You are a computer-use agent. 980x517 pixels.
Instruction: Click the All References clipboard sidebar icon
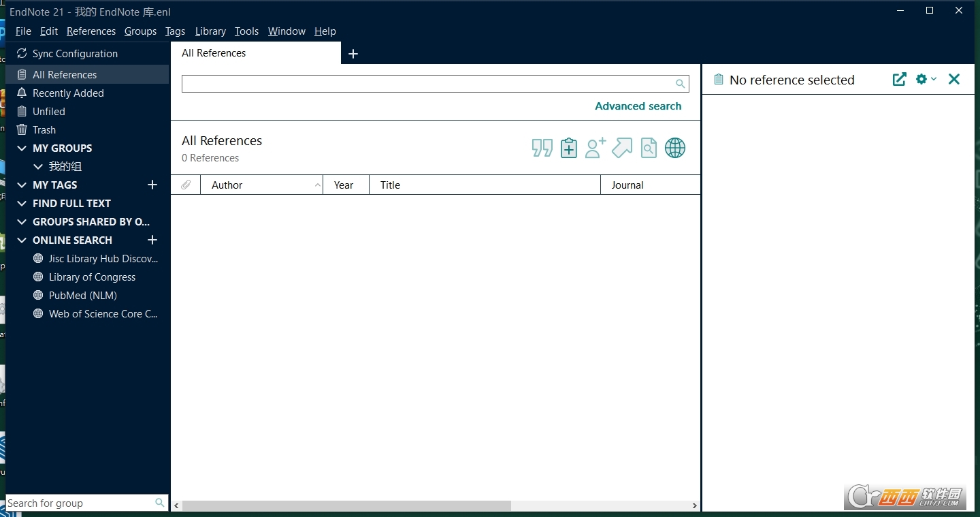coord(22,74)
